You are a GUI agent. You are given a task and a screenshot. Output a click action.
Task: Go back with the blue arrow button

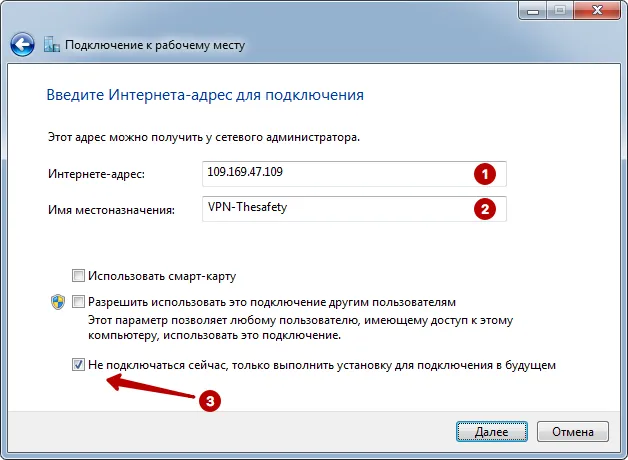(x=22, y=44)
